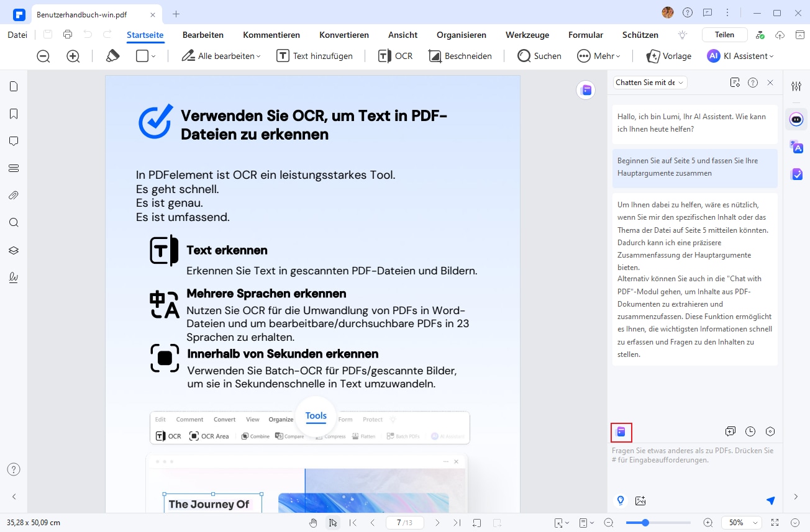Open the fit mode dropdown in status bar
This screenshot has height=532, width=810.
click(562, 523)
